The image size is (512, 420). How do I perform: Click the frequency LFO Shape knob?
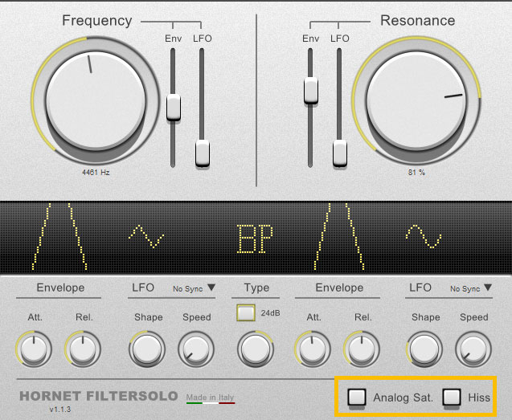[146, 349]
